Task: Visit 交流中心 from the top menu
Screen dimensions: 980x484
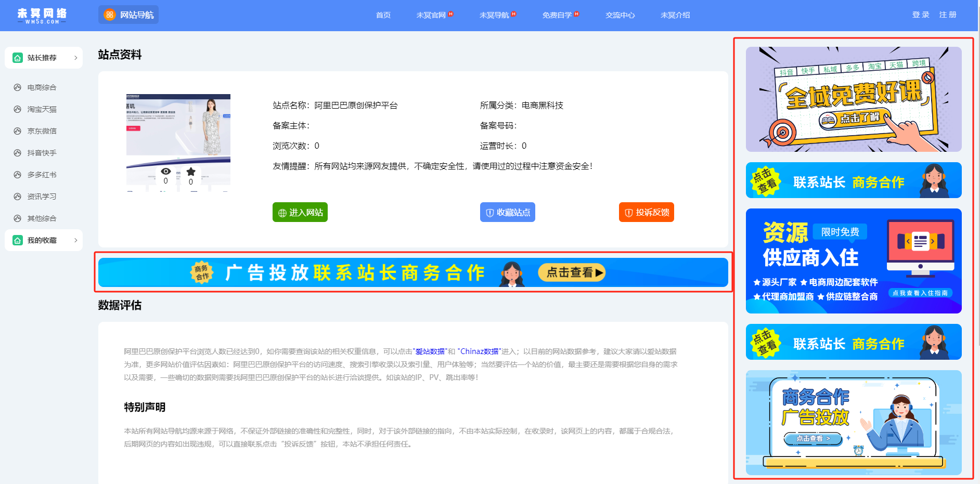Action: [620, 15]
